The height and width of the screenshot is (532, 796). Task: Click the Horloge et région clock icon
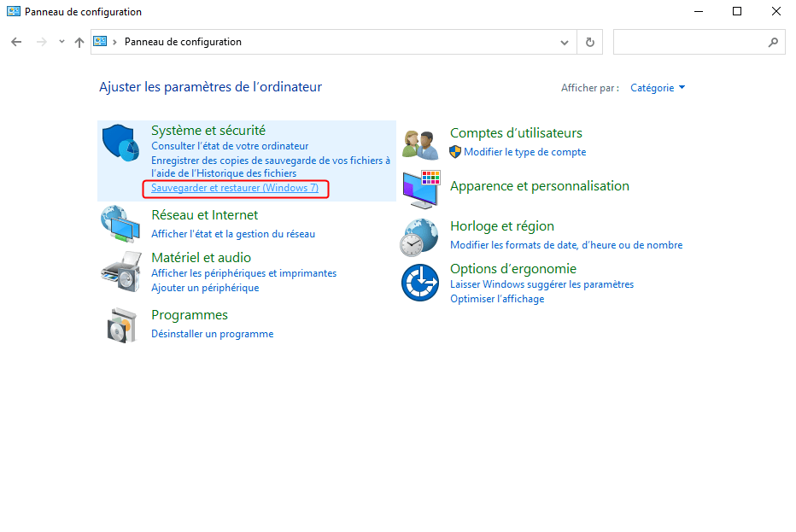pyautogui.click(x=419, y=237)
